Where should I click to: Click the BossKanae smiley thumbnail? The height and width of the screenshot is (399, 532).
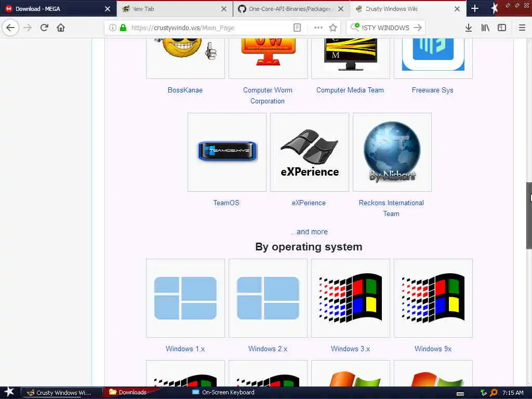click(x=185, y=58)
